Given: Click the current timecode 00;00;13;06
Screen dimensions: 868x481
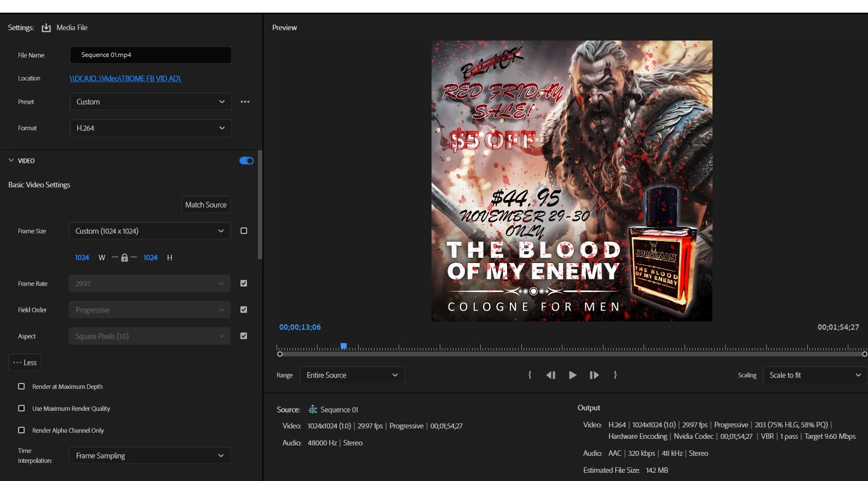Looking at the screenshot, I should point(300,328).
